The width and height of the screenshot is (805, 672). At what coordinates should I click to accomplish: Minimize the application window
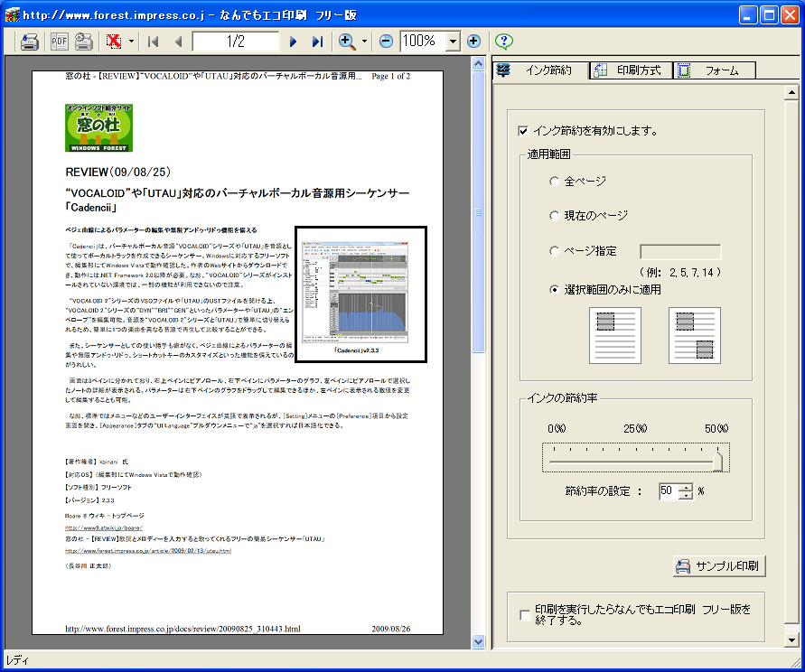(x=748, y=14)
